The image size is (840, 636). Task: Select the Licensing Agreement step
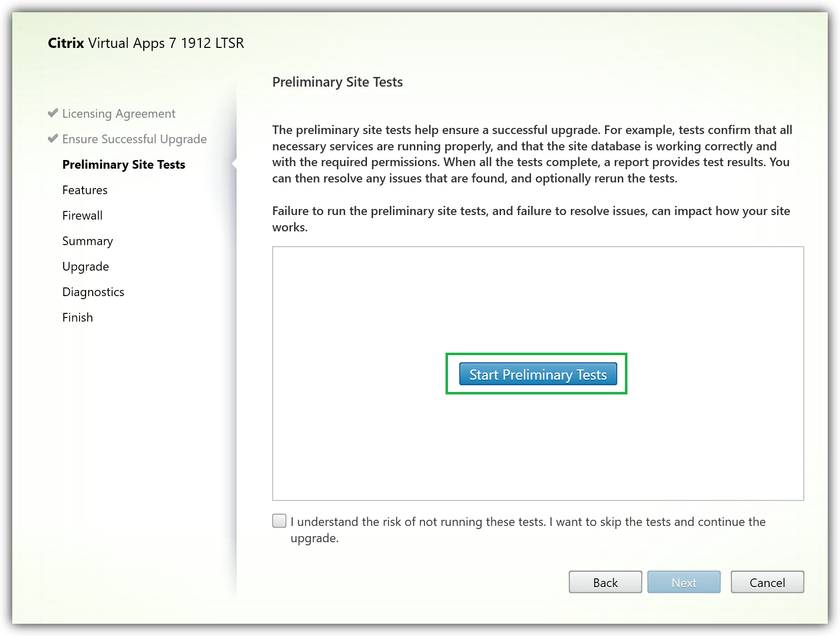(118, 114)
